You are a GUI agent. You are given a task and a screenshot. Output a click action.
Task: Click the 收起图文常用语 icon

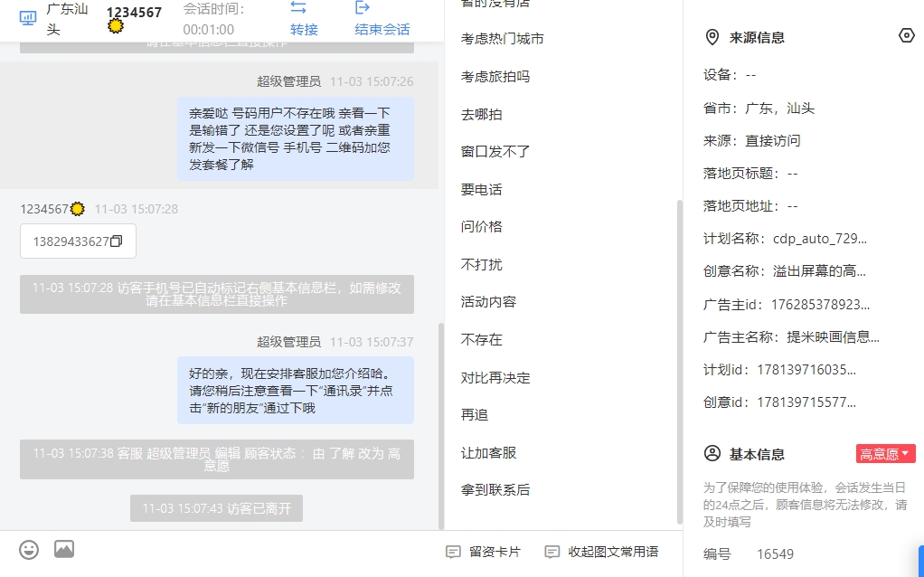[552, 553]
